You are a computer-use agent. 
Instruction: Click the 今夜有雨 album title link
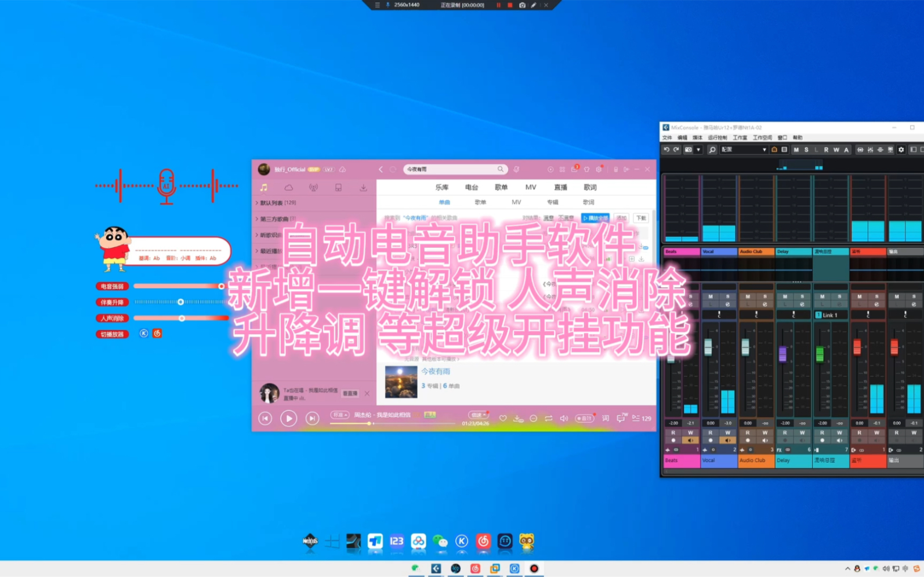[x=436, y=371]
